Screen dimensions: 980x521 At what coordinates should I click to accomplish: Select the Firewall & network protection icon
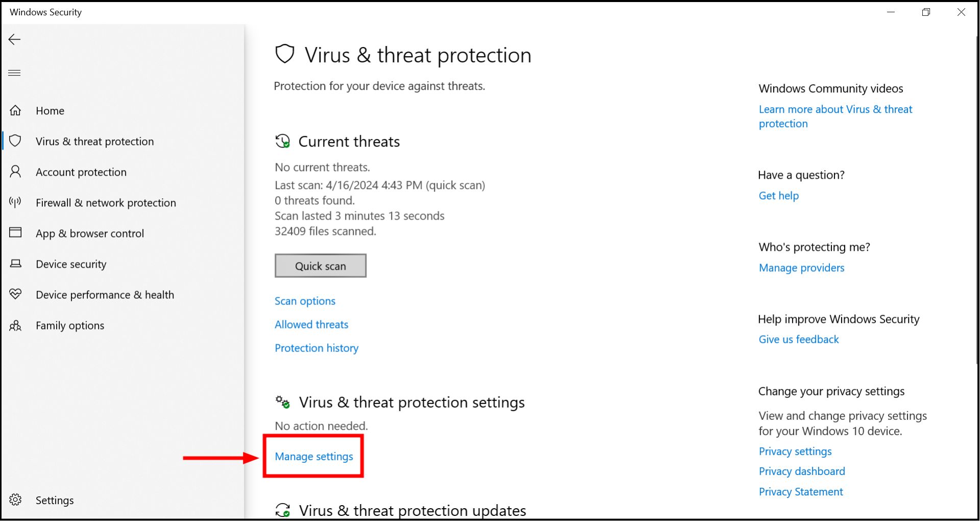(16, 202)
